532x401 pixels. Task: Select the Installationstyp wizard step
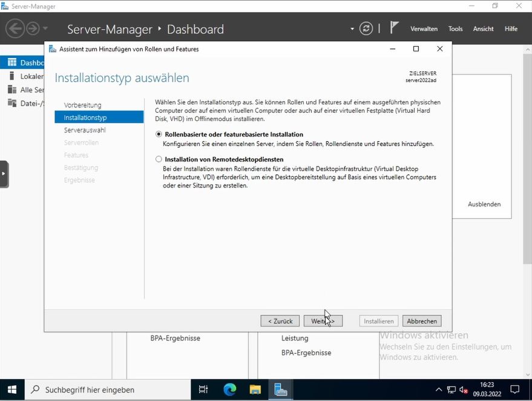(x=99, y=118)
